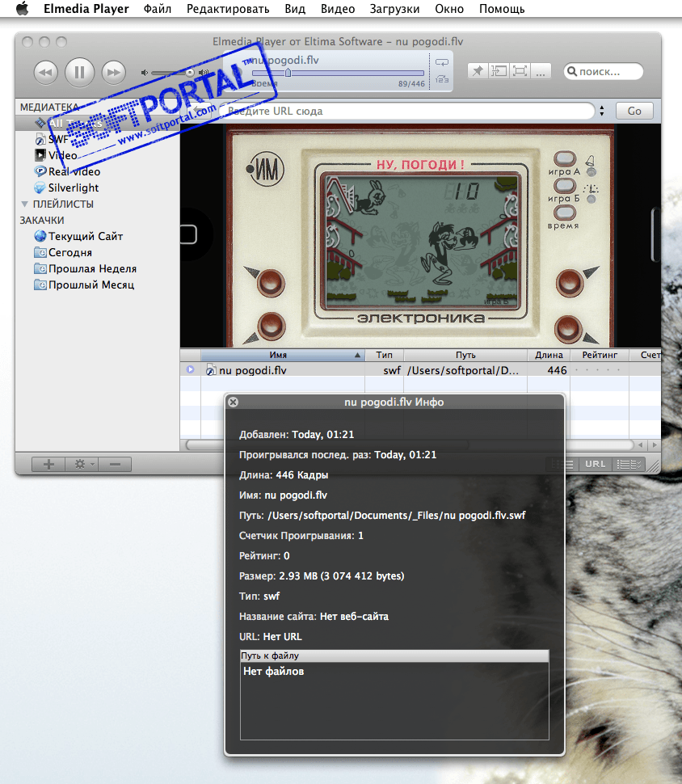Click the Путь к файлу list header
Image resolution: width=682 pixels, height=784 pixels.
[394, 655]
